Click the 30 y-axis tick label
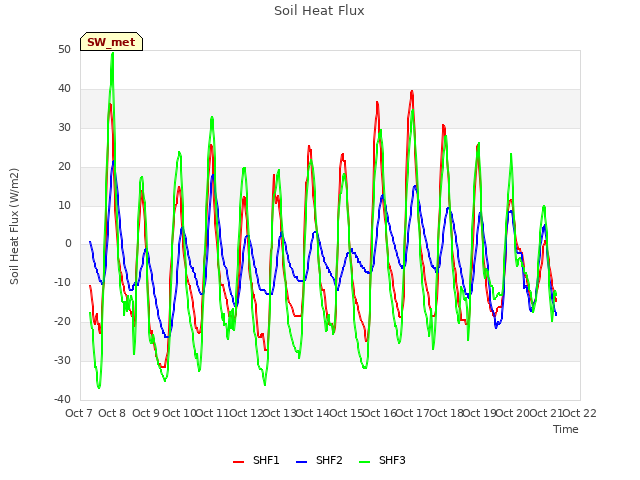This screenshot has height=480, width=640. coord(64,127)
